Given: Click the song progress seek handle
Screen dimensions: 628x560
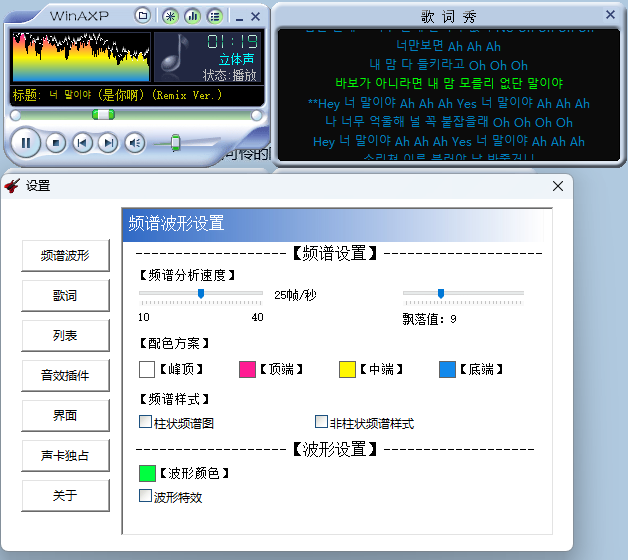Looking at the screenshot, I should click(x=103, y=115).
